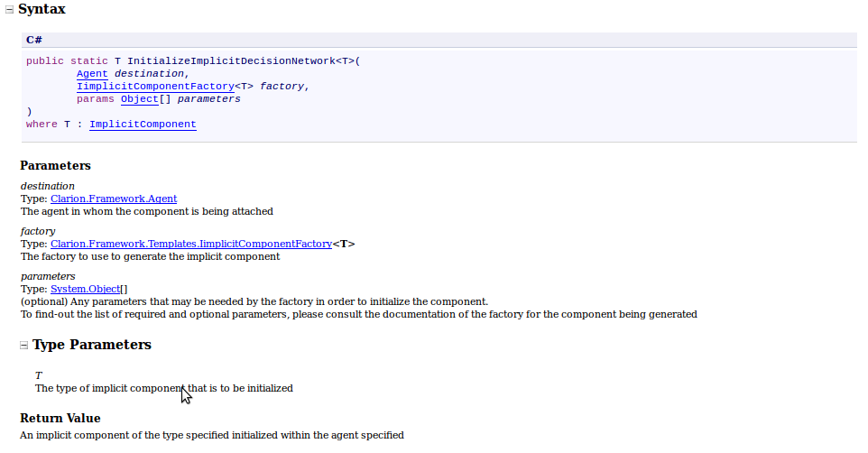Click the italic T type parameter name
The image size is (868, 453).
[39, 375]
